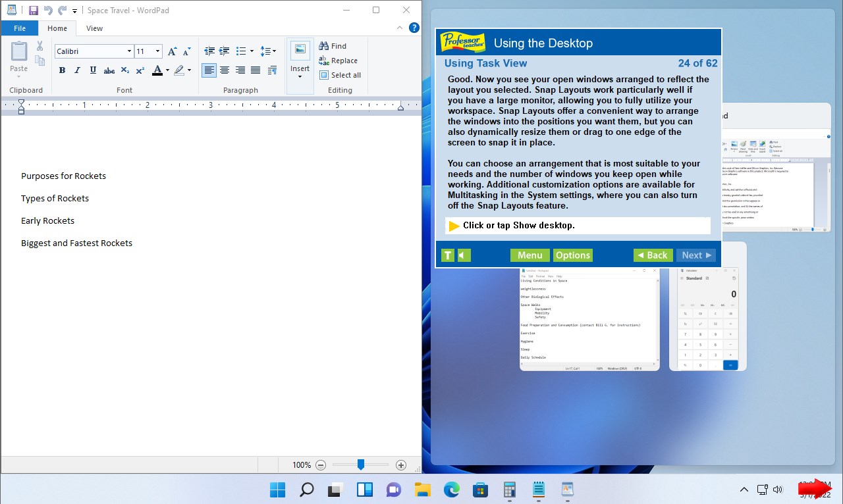Image resolution: width=843 pixels, height=504 pixels.
Task: Click the zoom out minus icon
Action: (x=321, y=465)
